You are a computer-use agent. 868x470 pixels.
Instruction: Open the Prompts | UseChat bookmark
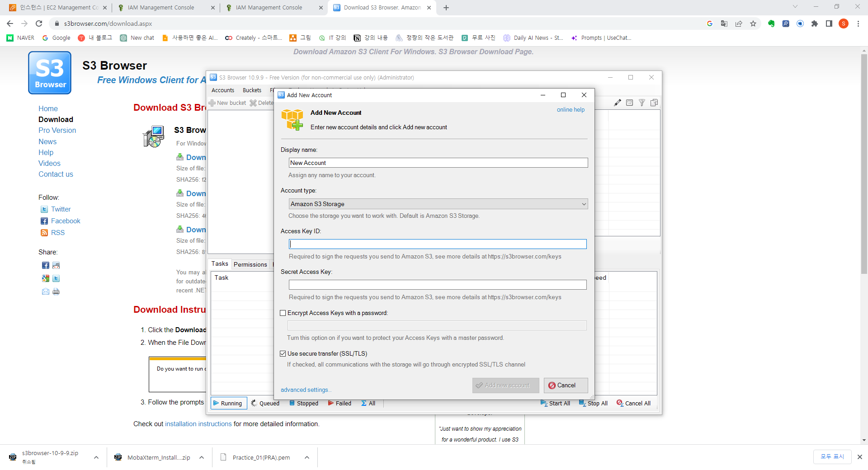(601, 38)
